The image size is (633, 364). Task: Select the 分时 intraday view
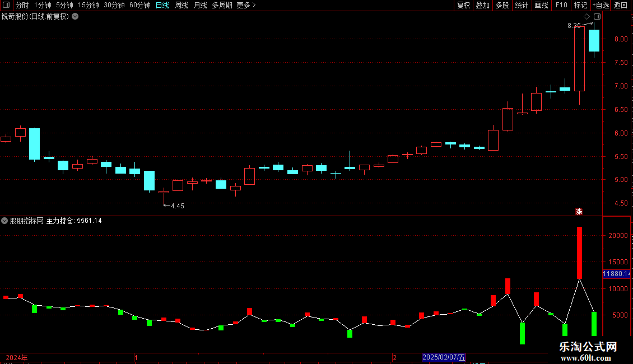click(x=22, y=5)
